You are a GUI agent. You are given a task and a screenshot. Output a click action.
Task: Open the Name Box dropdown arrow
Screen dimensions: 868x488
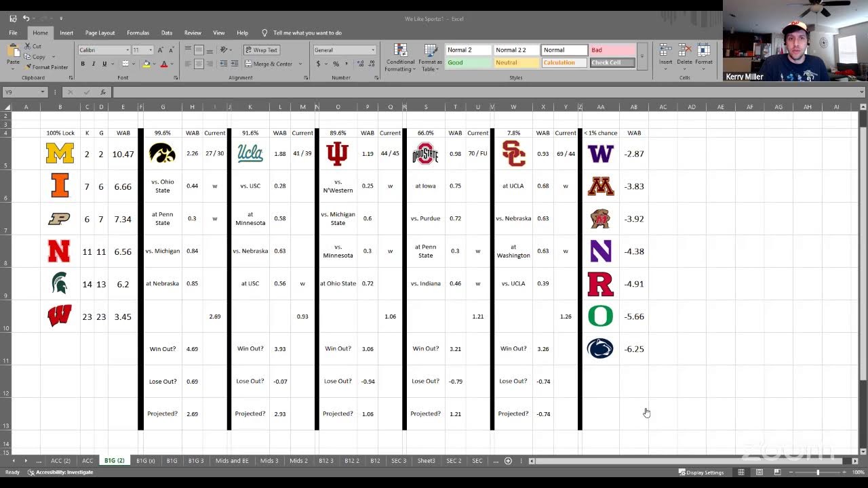pos(42,92)
